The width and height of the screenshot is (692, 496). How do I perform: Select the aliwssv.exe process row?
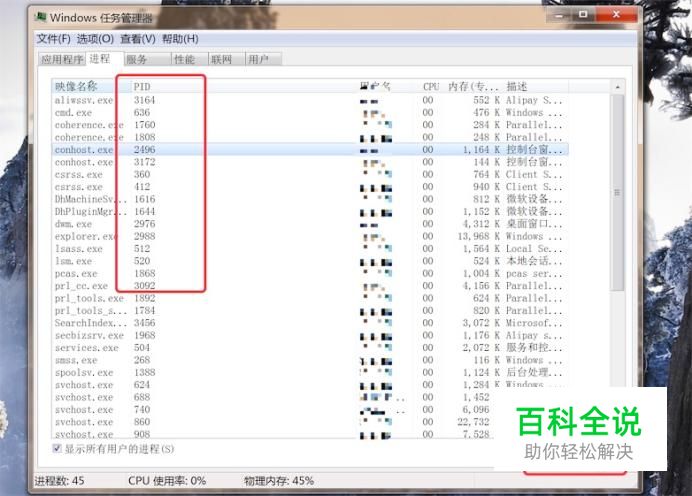(310, 100)
